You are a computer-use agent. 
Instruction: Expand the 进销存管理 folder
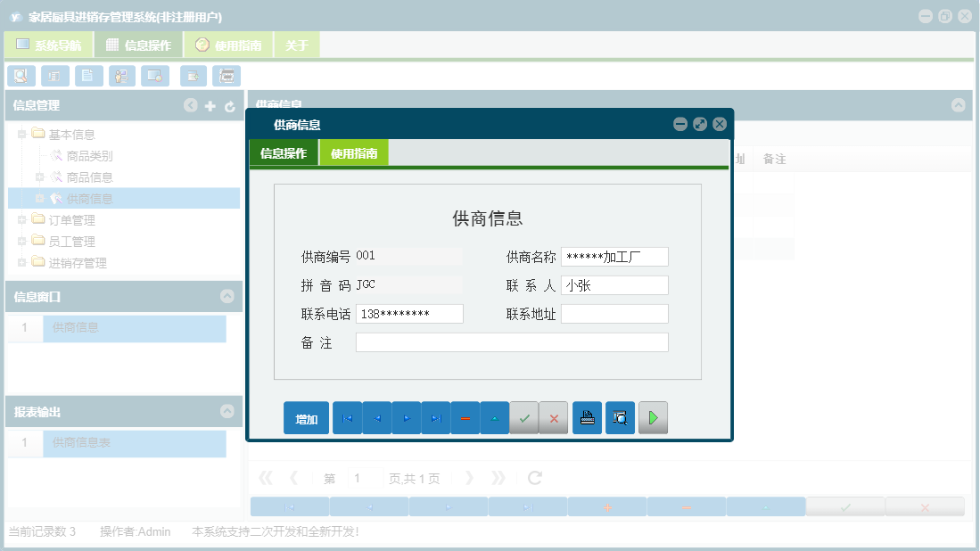pos(22,262)
